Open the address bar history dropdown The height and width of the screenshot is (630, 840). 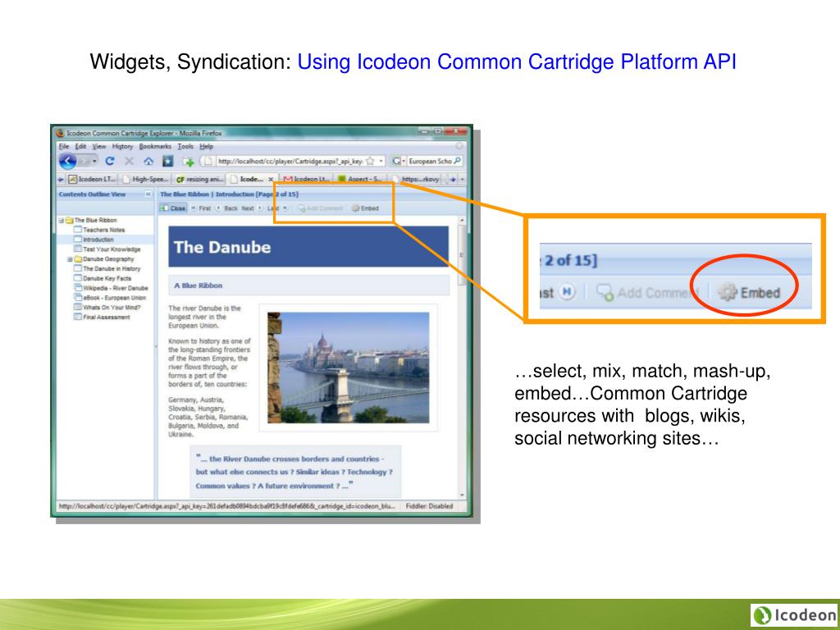pyautogui.click(x=381, y=161)
